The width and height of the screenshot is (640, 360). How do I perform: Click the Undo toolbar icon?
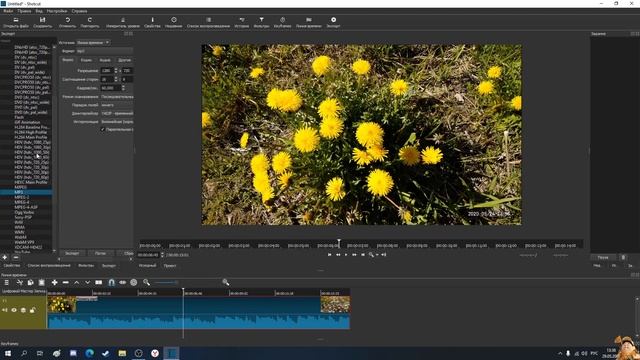[67, 20]
